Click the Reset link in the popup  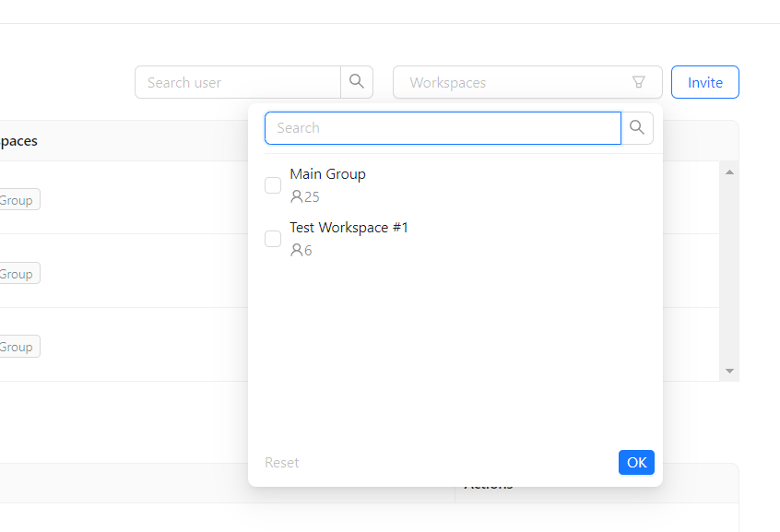(x=282, y=463)
